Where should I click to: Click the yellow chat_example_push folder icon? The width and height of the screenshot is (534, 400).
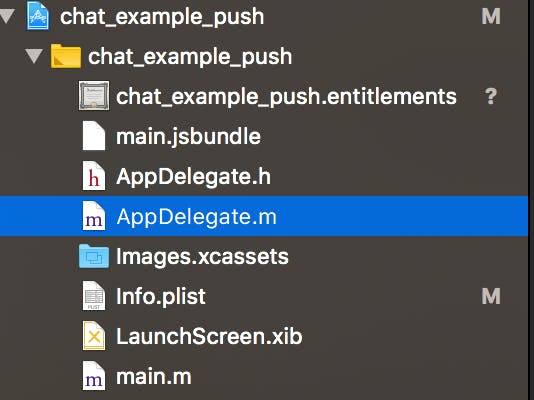tap(66, 56)
